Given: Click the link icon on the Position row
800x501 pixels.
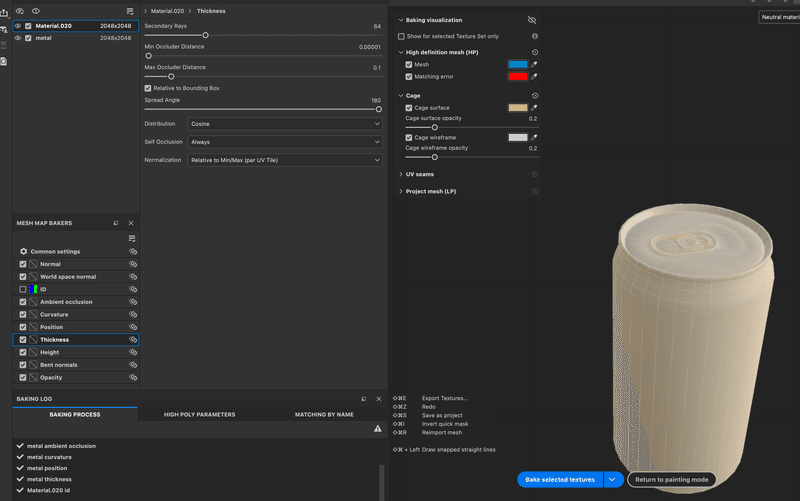Looking at the screenshot, I should (x=133, y=327).
